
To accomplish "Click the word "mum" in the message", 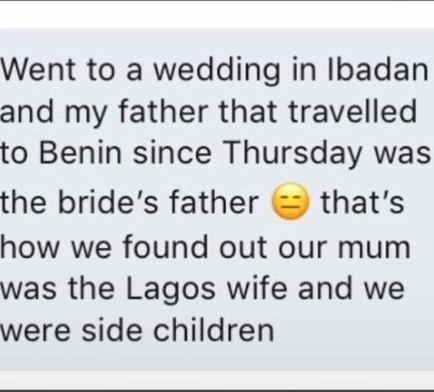I will tap(374, 249).
